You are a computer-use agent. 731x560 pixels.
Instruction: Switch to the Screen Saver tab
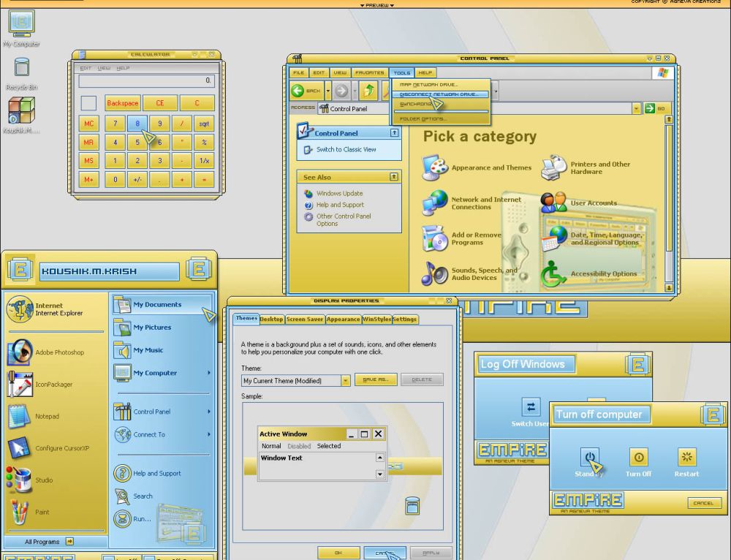304,319
